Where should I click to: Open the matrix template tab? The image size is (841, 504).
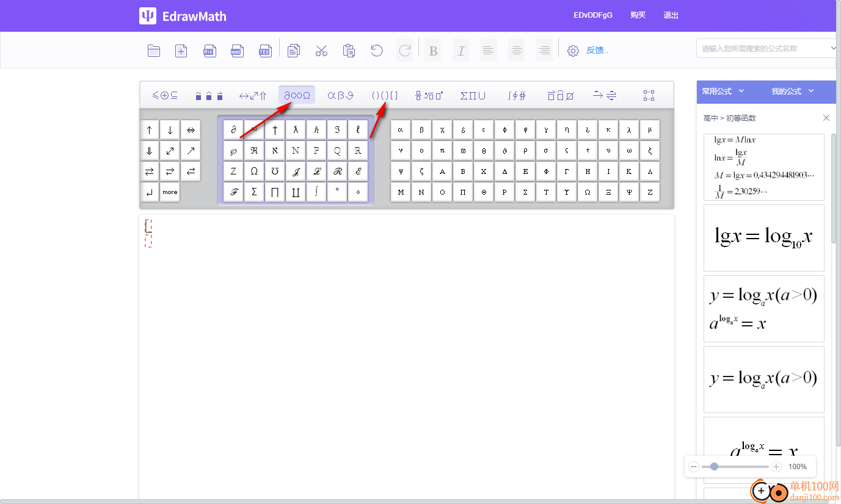(x=649, y=95)
